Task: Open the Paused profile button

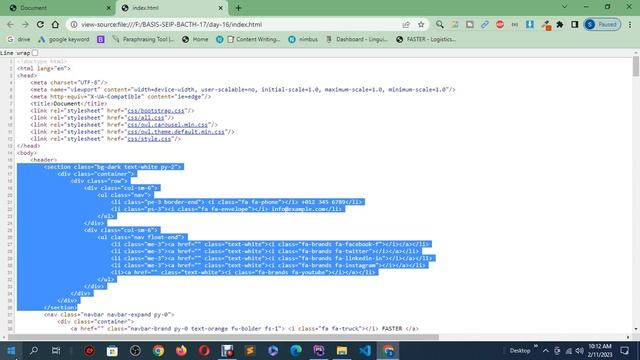Action: click(602, 24)
